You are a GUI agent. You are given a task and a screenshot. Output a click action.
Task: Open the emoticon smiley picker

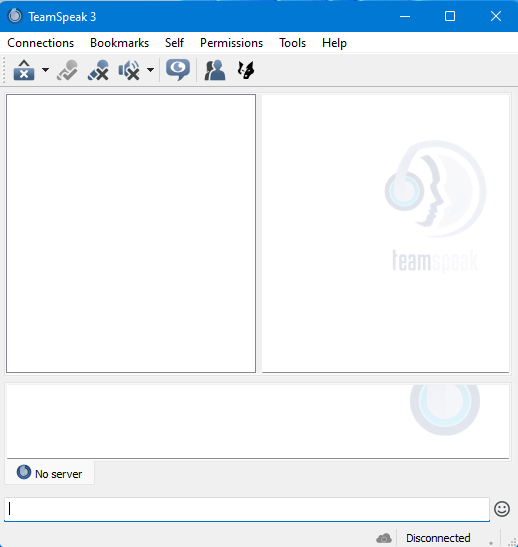(502, 509)
